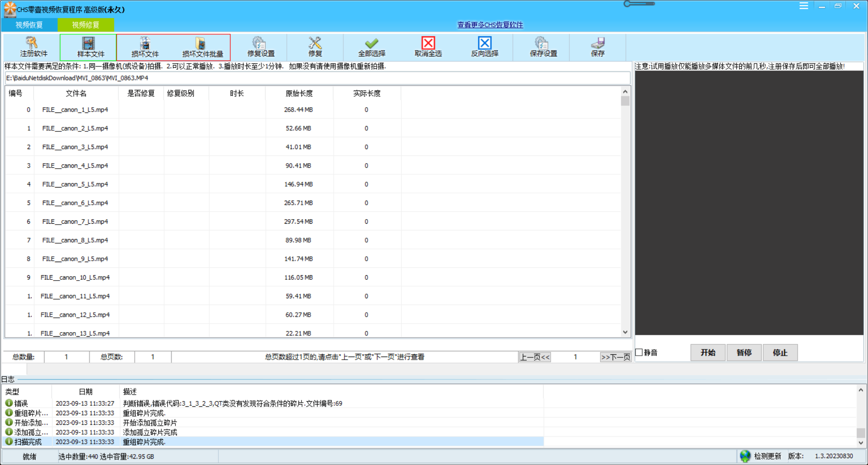Click the 暂停 pause button
Image resolution: width=868 pixels, height=465 pixels.
[744, 352]
